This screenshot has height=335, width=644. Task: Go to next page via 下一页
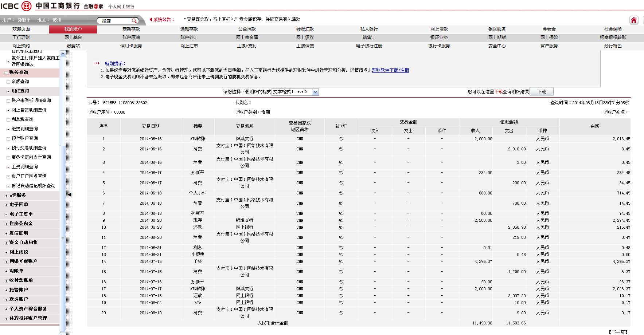point(618,332)
